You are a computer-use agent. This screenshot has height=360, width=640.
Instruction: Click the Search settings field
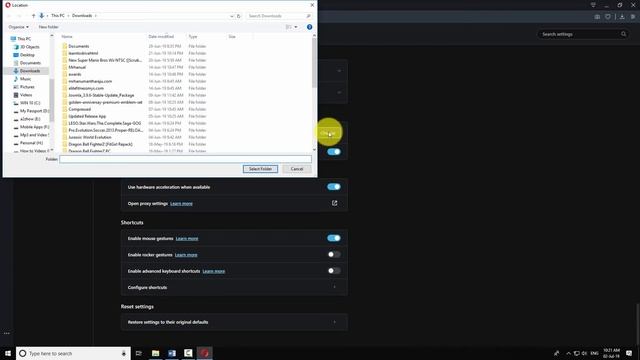582,34
